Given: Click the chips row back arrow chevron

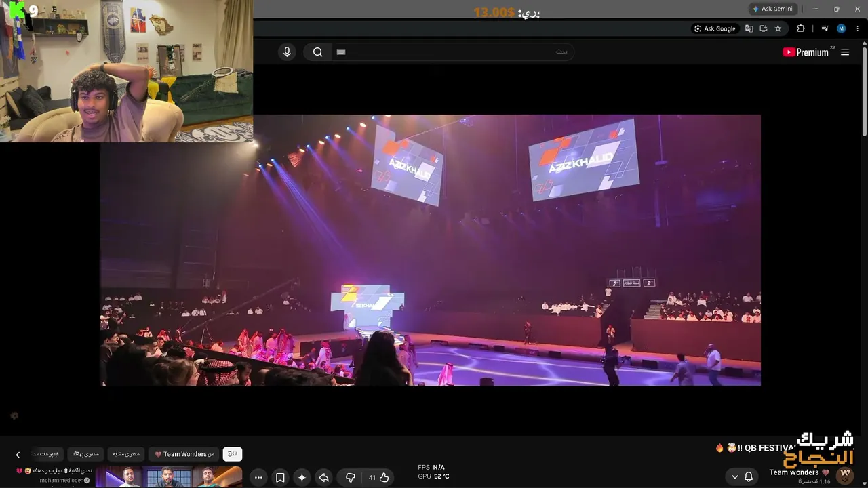Looking at the screenshot, I should click(18, 455).
